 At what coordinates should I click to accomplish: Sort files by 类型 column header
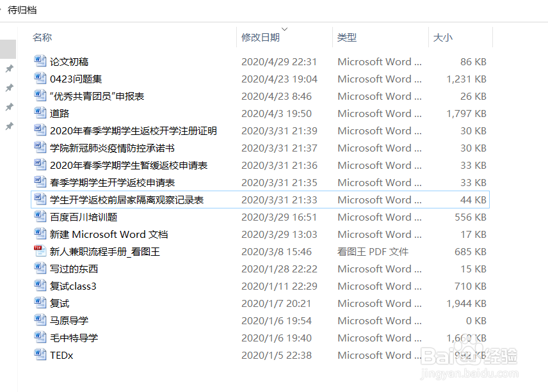(347, 37)
